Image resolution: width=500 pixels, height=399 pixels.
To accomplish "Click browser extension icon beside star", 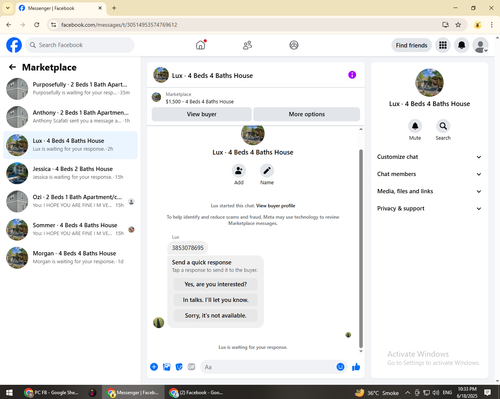I will 478,25.
